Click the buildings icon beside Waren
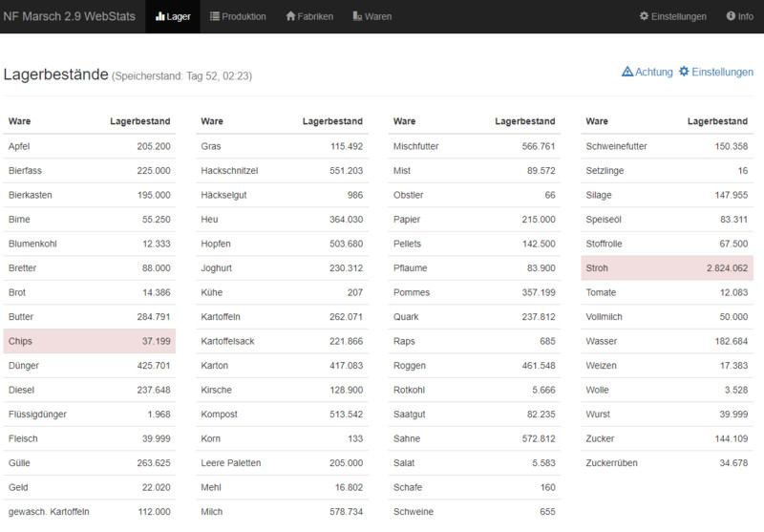 point(357,16)
